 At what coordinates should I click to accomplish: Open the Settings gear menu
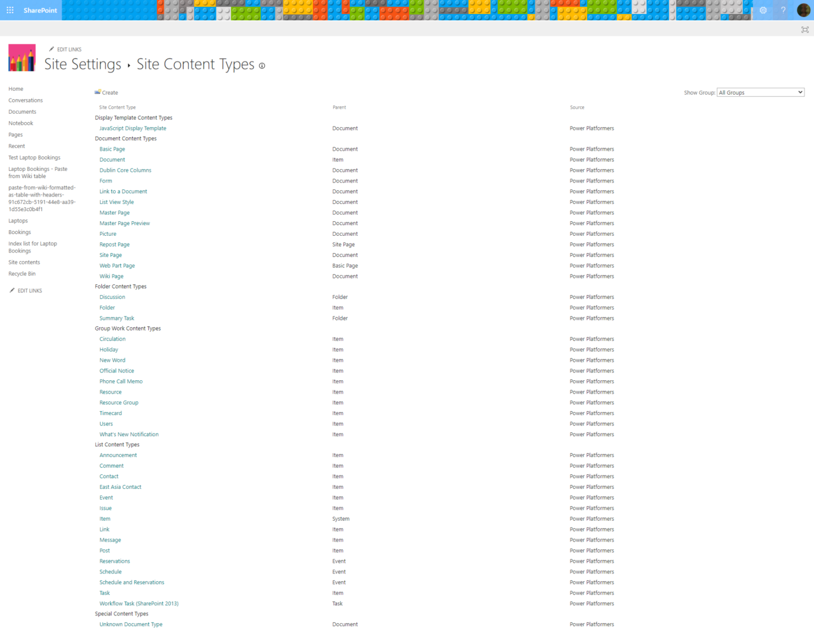[x=763, y=10]
